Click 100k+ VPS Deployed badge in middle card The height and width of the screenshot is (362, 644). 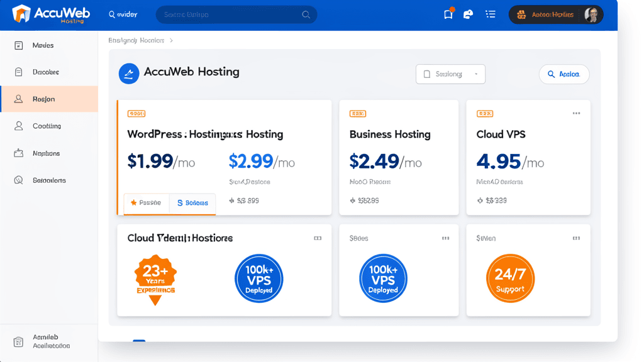(383, 278)
